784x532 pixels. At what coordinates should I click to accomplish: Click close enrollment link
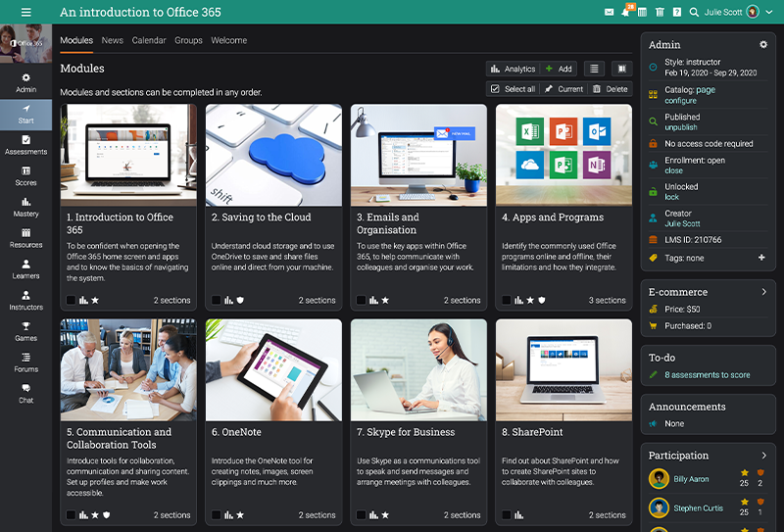673,170
